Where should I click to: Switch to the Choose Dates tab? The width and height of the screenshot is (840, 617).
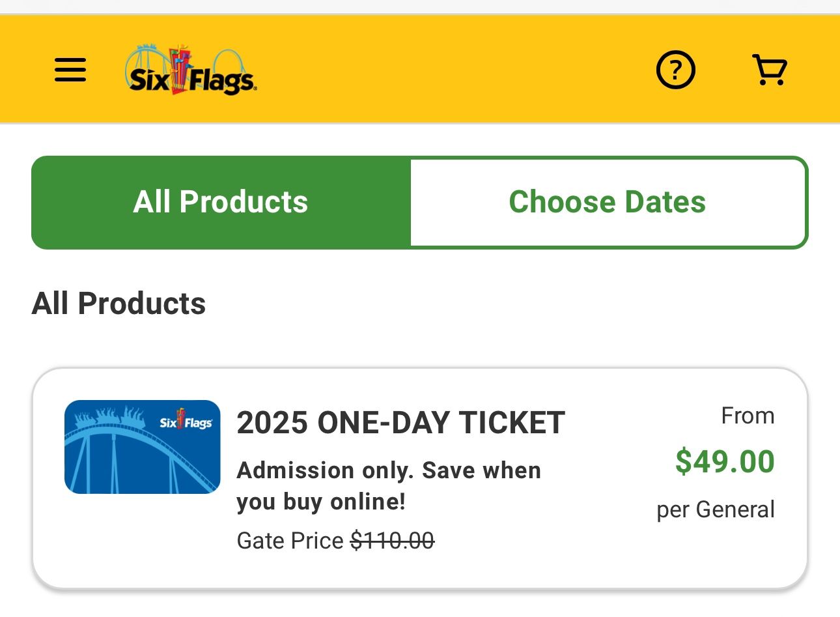pos(608,202)
